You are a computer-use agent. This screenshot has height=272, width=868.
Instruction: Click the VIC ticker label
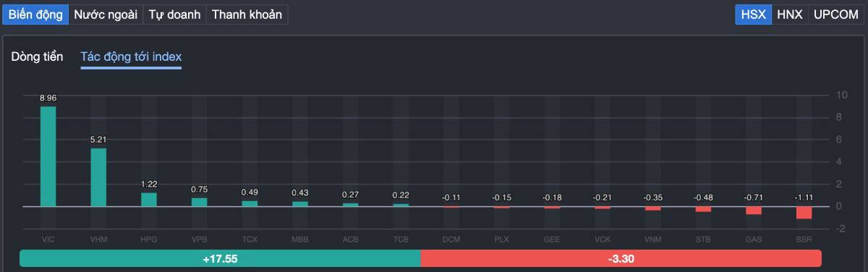pos(48,239)
